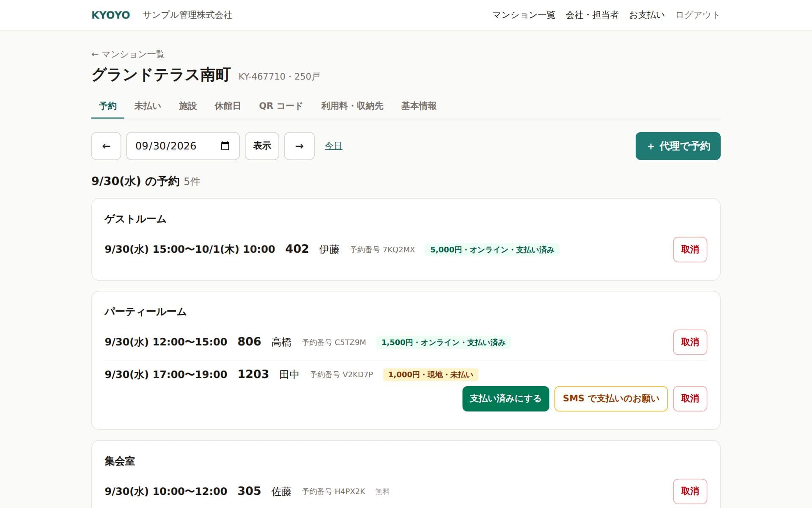Click the 予約番号 H4PX2K text
Viewport: 812px width, 508px height.
[333, 491]
